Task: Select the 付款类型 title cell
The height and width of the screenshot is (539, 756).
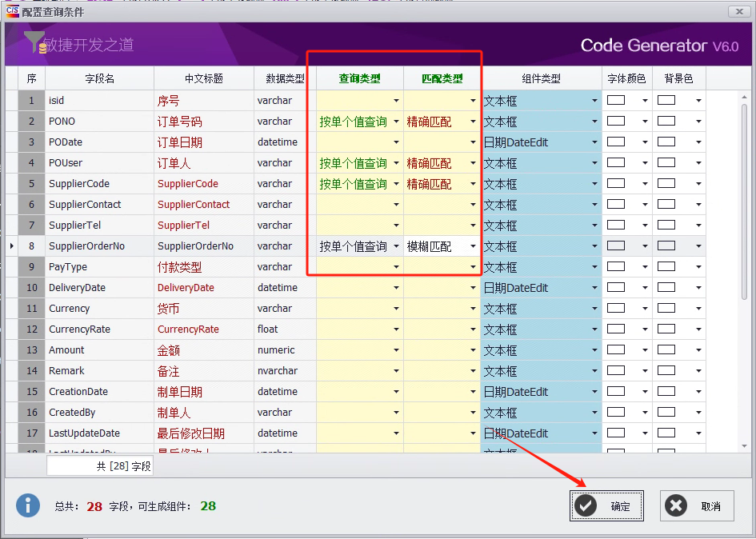Action: [x=204, y=267]
